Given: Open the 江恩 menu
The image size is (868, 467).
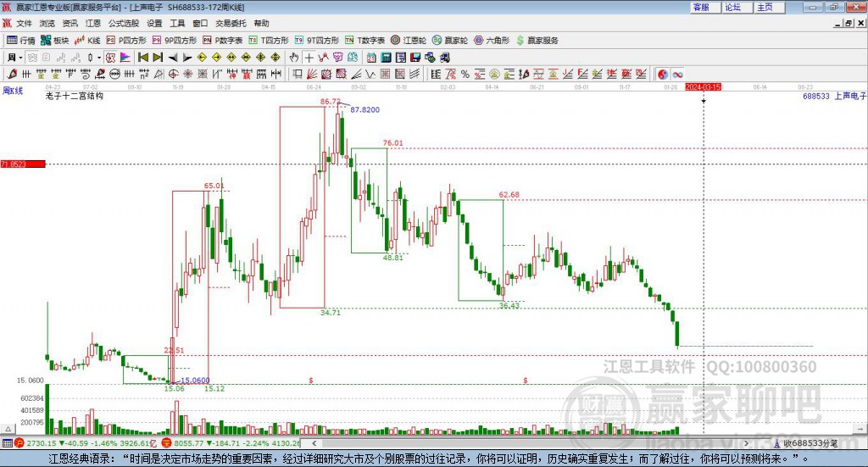Looking at the screenshot, I should coord(93,23).
